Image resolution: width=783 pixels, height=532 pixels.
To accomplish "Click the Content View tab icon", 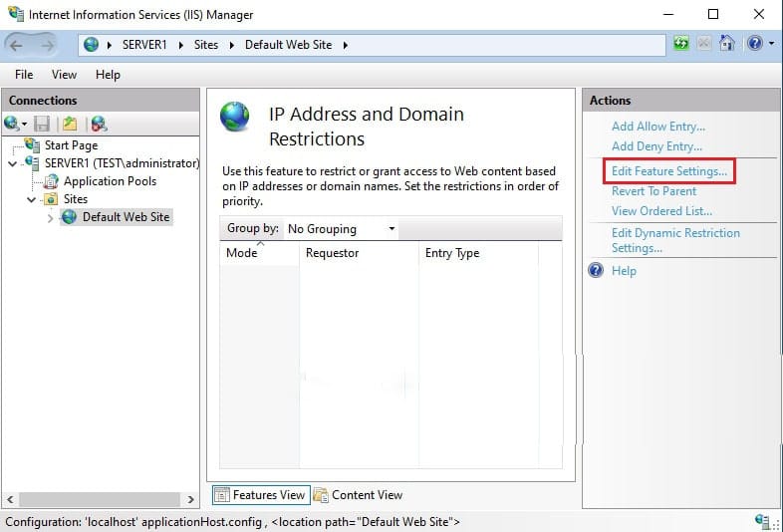I will [321, 495].
